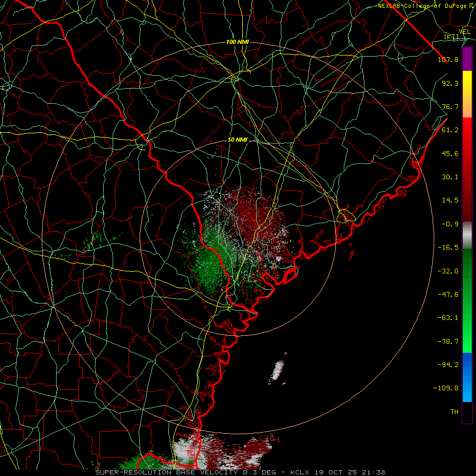Click the -94.2 velocity scale value
476x476 pixels.
448,364
